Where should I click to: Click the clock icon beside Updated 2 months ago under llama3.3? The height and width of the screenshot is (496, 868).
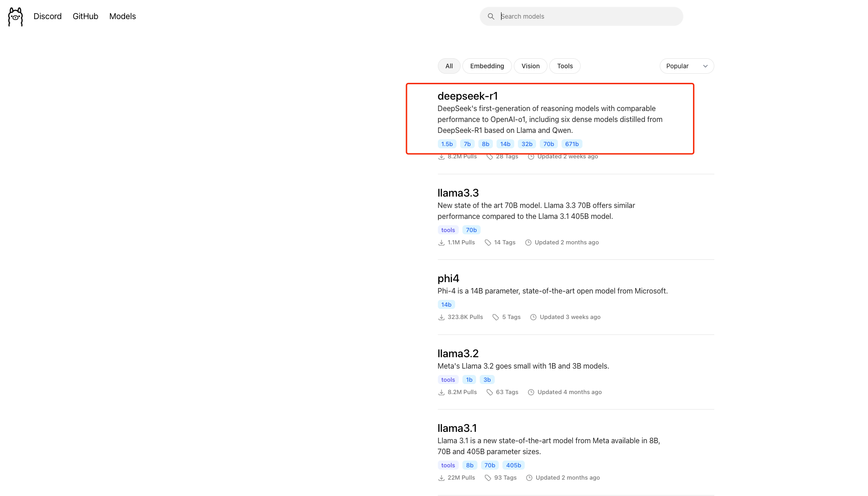click(x=528, y=243)
